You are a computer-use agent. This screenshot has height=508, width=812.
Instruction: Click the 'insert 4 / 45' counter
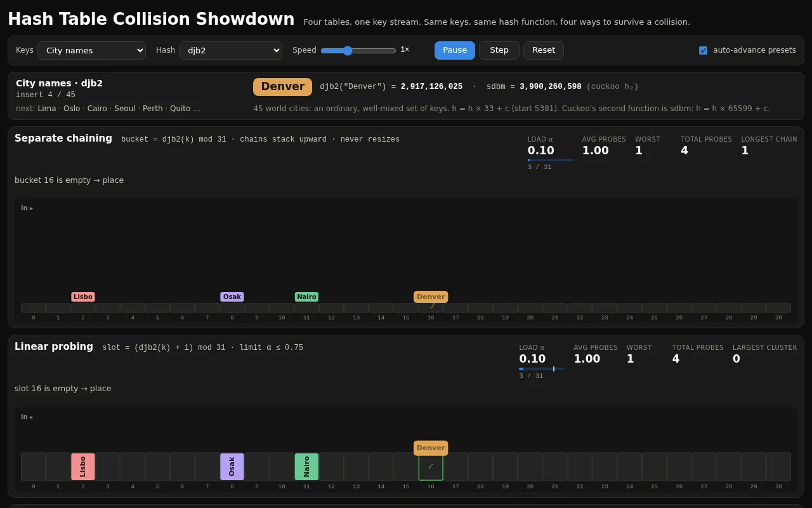tap(46, 95)
